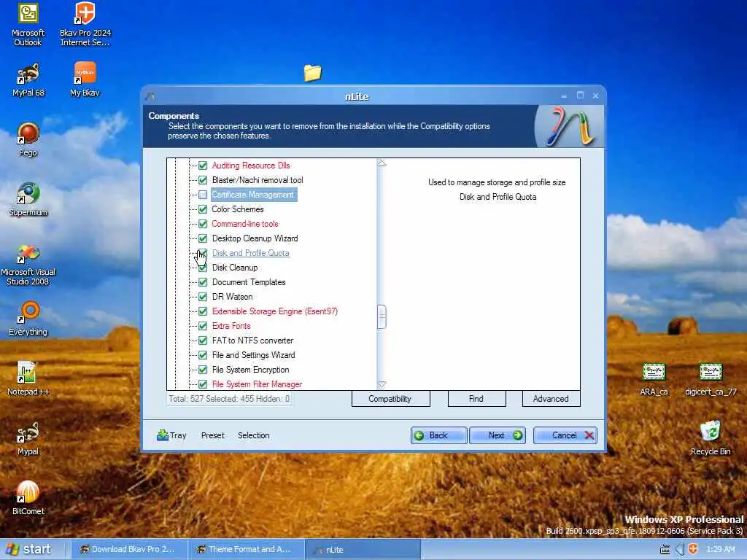Image resolution: width=747 pixels, height=560 pixels.
Task: Click the keyboard tray icon
Action: point(665,550)
